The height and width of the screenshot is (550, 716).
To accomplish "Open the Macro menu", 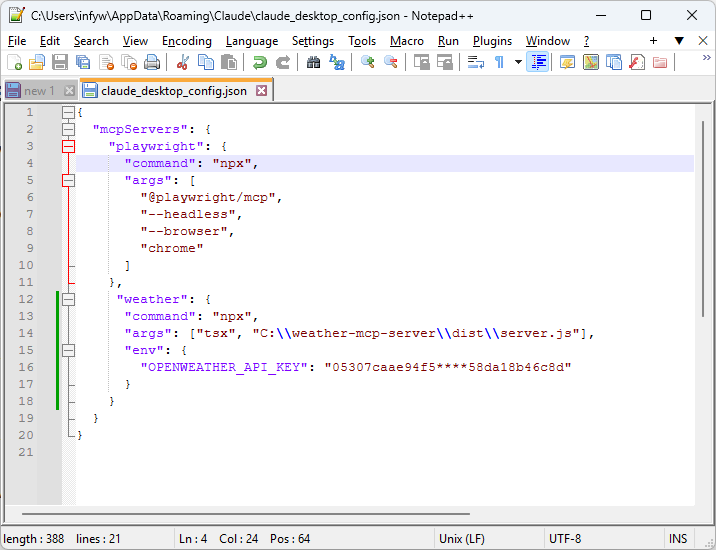I will pos(407,41).
